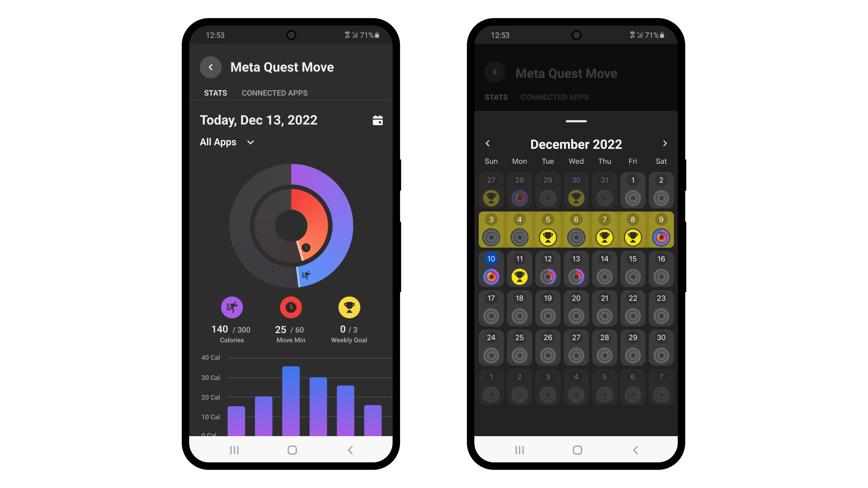
Task: Click the multicolor ring icon on Dec 9
Action: 660,237
